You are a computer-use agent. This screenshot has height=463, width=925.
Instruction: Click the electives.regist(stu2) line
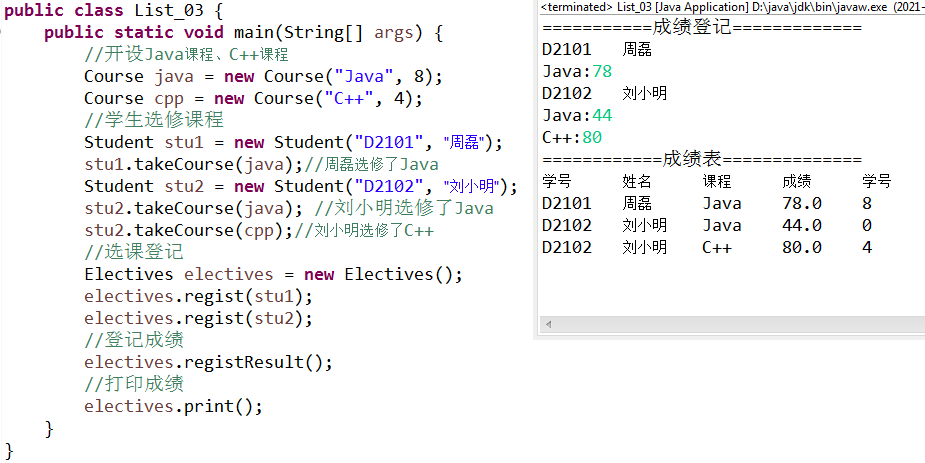click(198, 318)
